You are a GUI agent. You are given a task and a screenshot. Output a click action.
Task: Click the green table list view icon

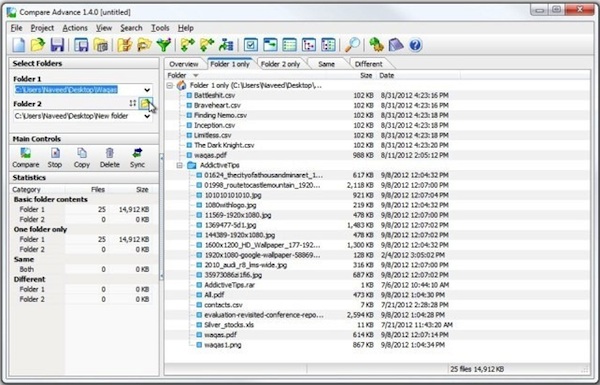(x=290, y=45)
